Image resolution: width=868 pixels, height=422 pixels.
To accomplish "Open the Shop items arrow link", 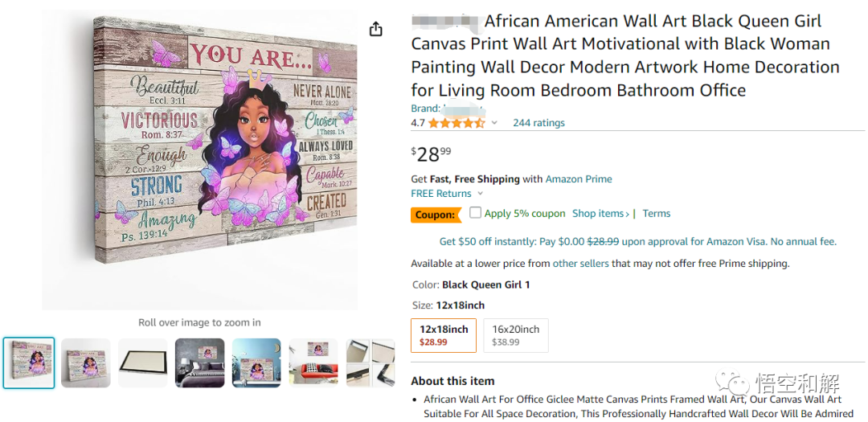I will pyautogui.click(x=601, y=214).
